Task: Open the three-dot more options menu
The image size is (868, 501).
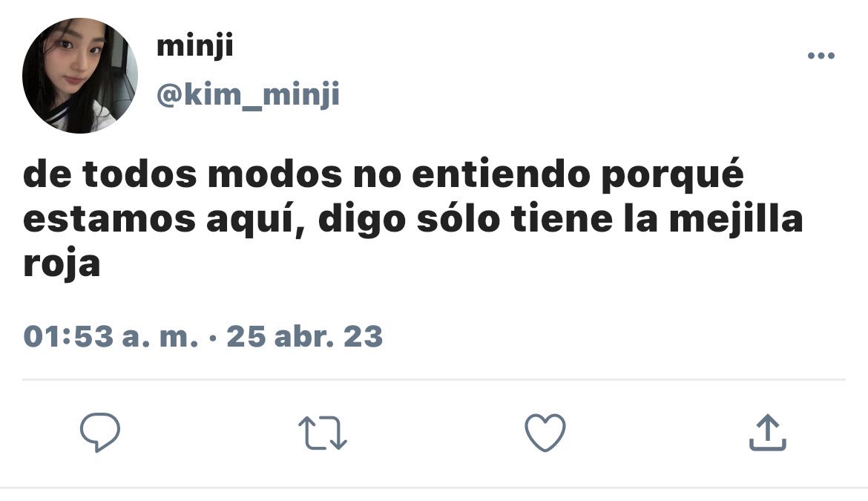Action: pyautogui.click(x=821, y=56)
